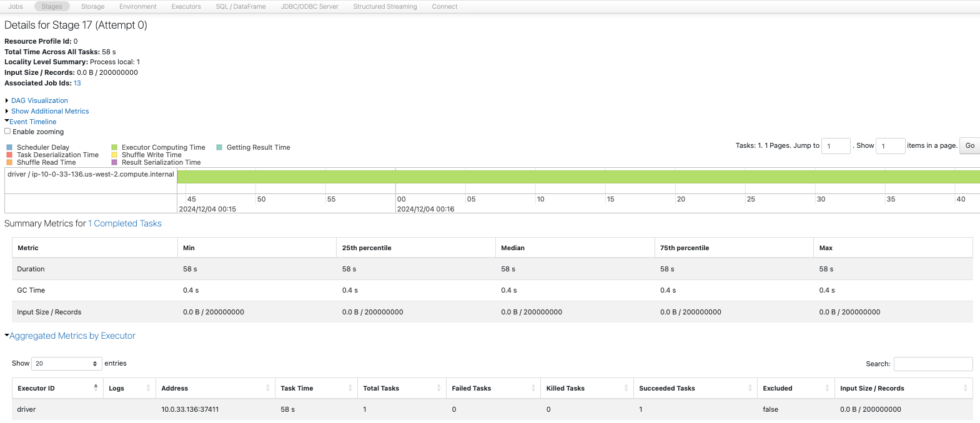
Task: Sort the Task Time column
Action: tap(316, 388)
